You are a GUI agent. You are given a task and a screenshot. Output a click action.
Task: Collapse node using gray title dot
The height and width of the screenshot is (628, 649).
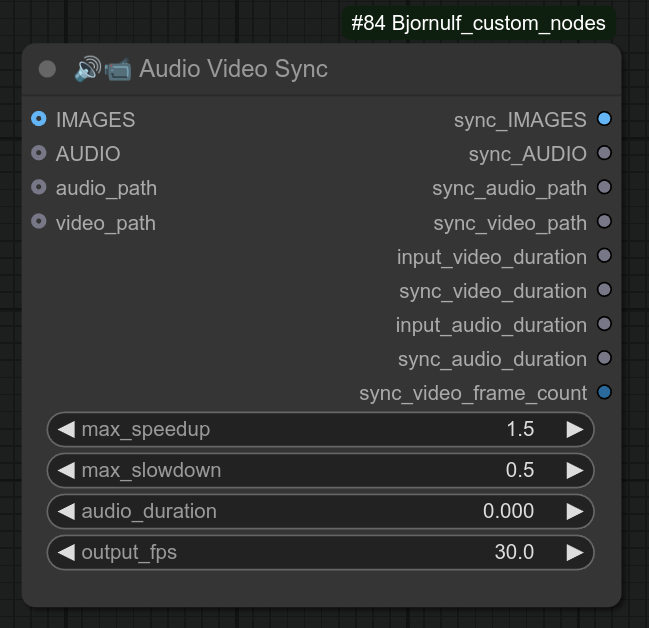click(x=47, y=69)
